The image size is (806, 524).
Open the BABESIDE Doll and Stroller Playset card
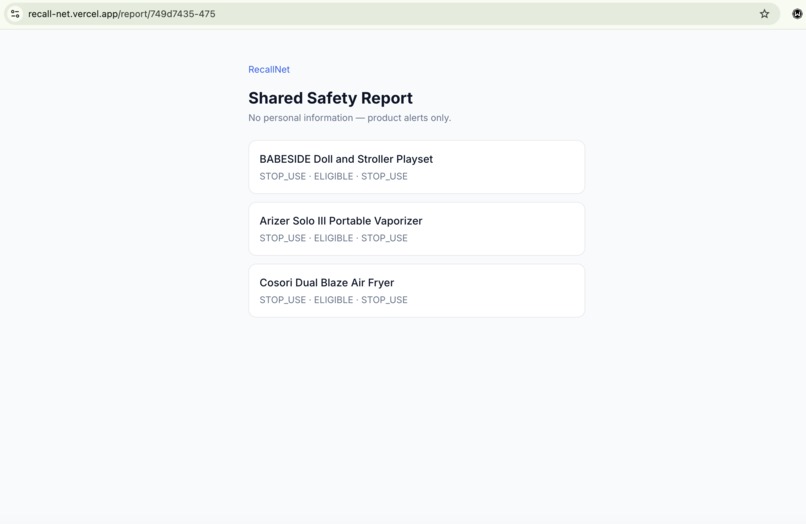(416, 167)
